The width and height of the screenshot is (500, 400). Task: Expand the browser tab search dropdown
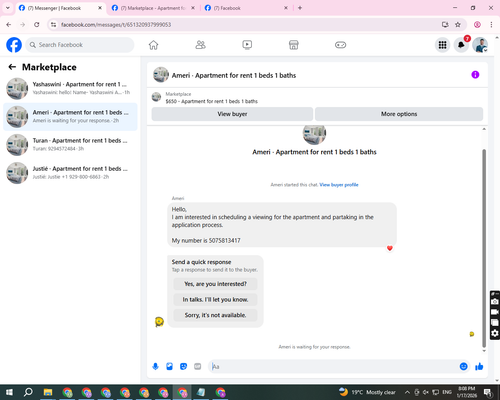pyautogui.click(x=8, y=8)
